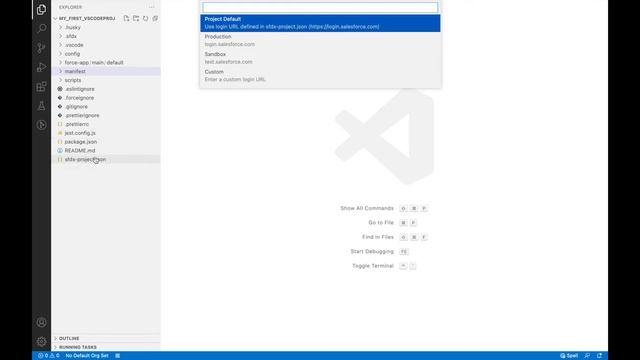Open the Explorer view in activity bar
Viewport: 640px width, 360px height.
41,9
